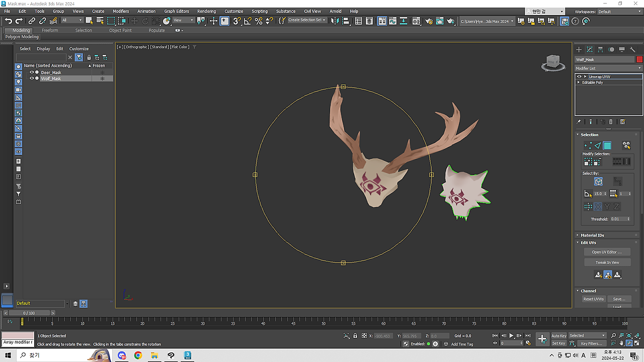Switch to Polygon sub-object selection mode
Viewport: 644px width, 362px height.
tap(607, 145)
